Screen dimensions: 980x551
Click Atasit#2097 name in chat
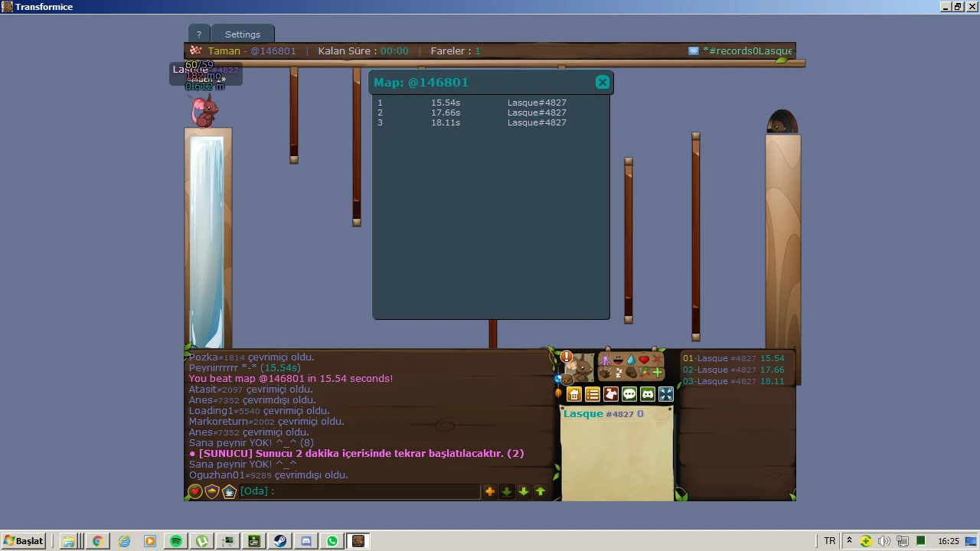tap(216, 389)
